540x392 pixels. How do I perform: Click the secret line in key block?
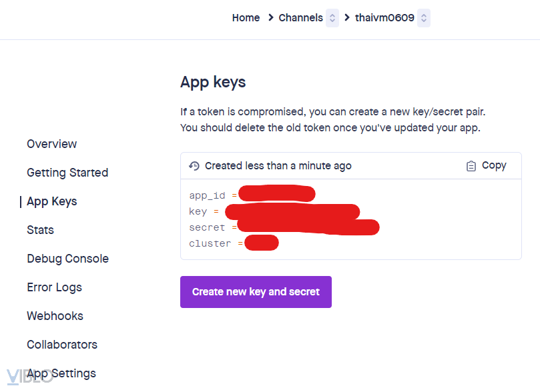207,227
